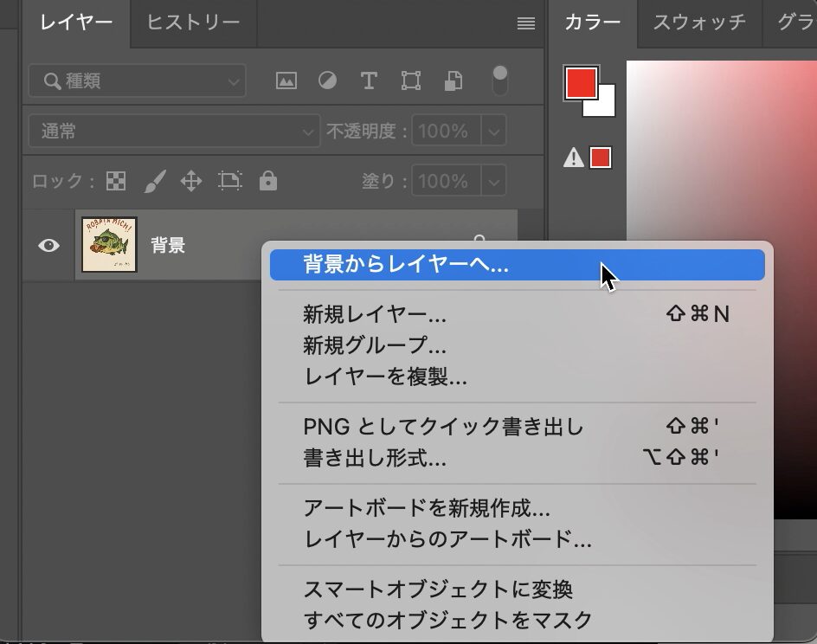This screenshot has height=644, width=817.
Task: Choose 背景からレイヤーへ from context menu
Action: click(517, 265)
